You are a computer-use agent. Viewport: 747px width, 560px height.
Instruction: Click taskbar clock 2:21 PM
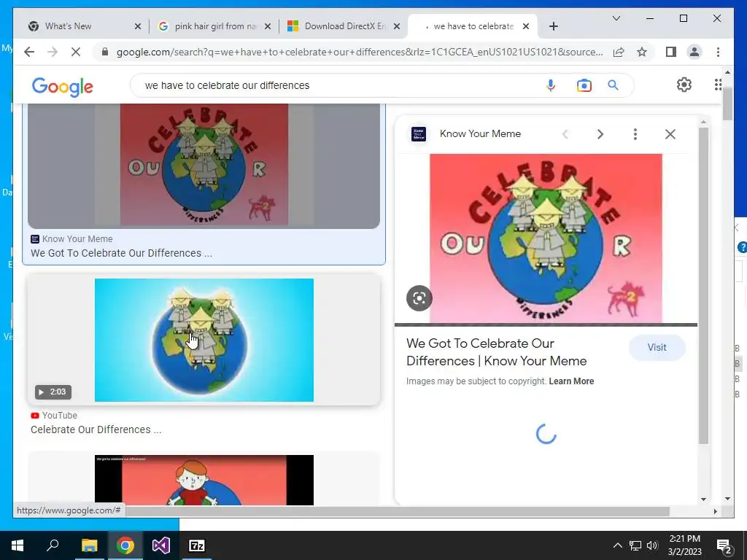[x=684, y=545]
